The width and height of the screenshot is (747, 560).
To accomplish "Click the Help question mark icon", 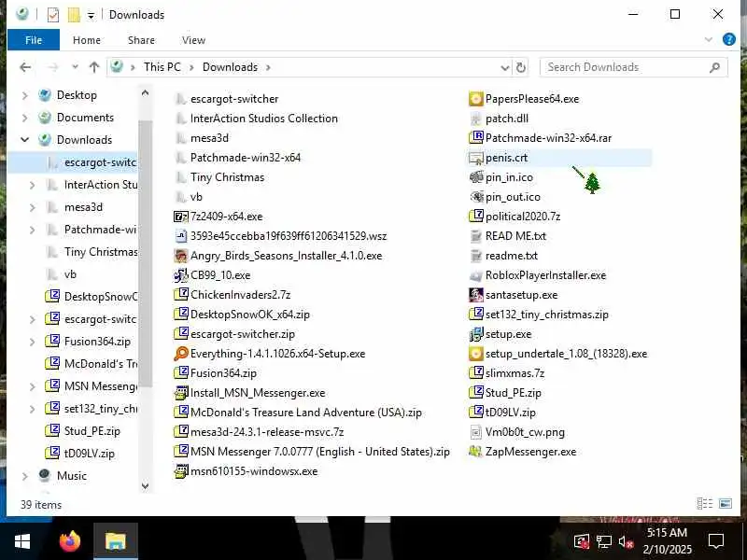I will click(728, 39).
